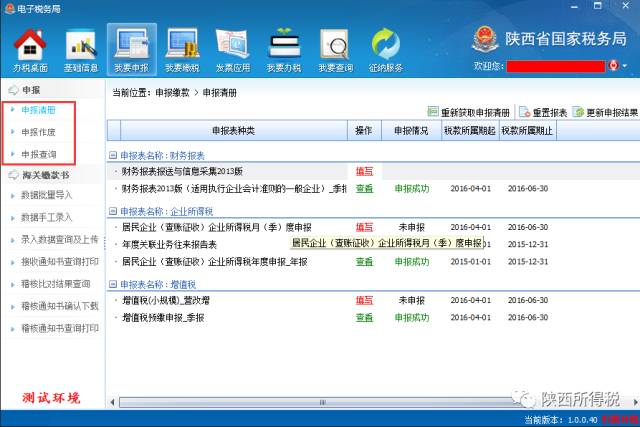This screenshot has height=427, width=640.
Task: Click 重新获取申报清册 button
Action: (x=469, y=112)
